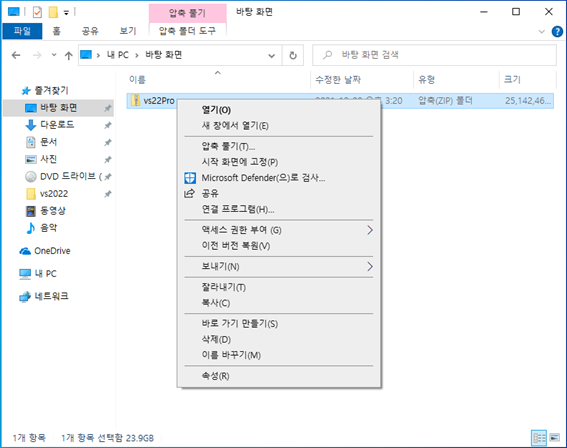Open the 음악 sidebar folder
The height and width of the screenshot is (448, 567).
click(x=48, y=228)
